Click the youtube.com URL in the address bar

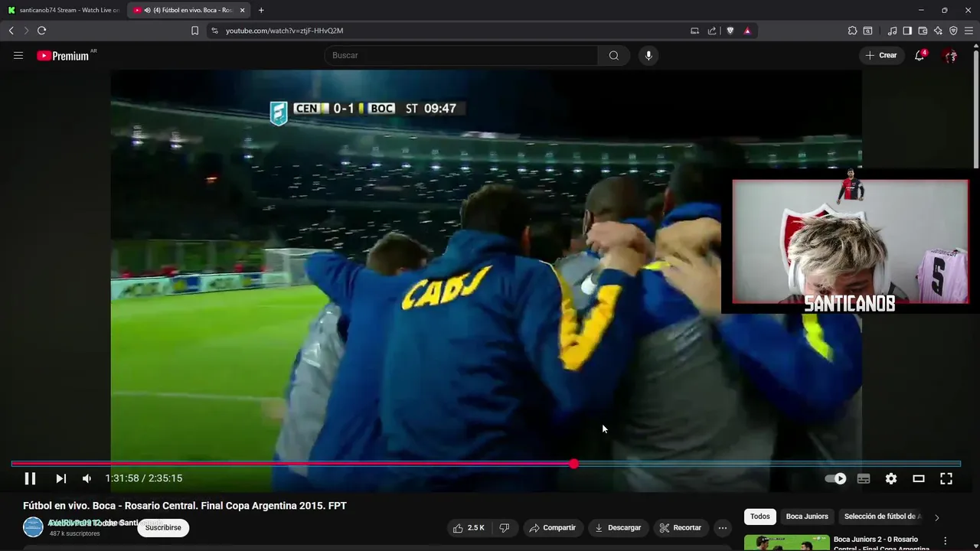(284, 31)
